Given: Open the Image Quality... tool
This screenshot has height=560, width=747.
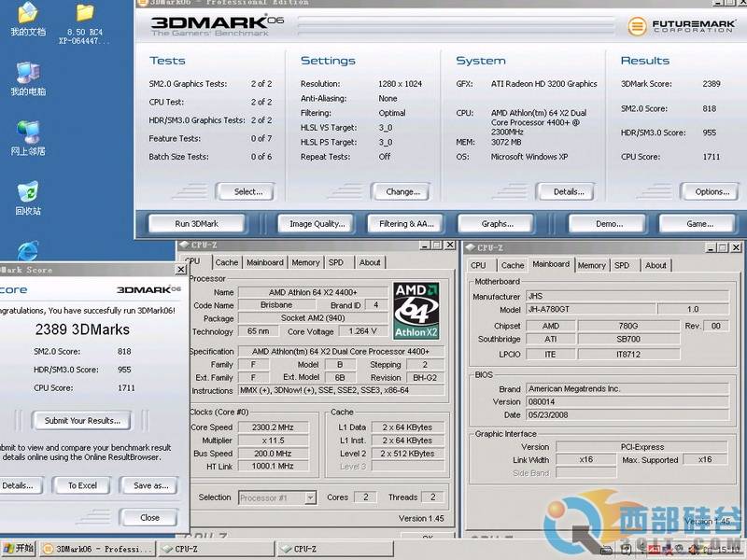Looking at the screenshot, I should pos(317,224).
